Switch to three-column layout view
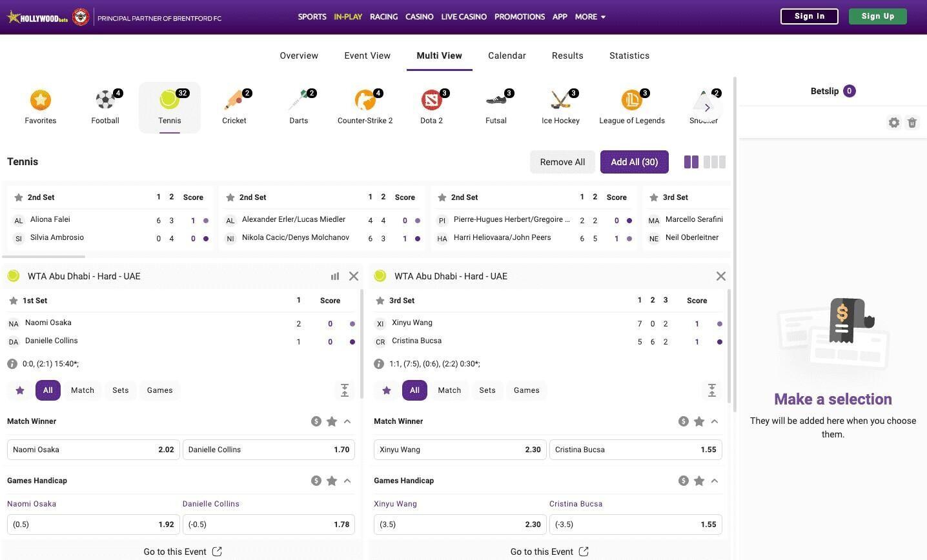The image size is (927, 560). 715,162
